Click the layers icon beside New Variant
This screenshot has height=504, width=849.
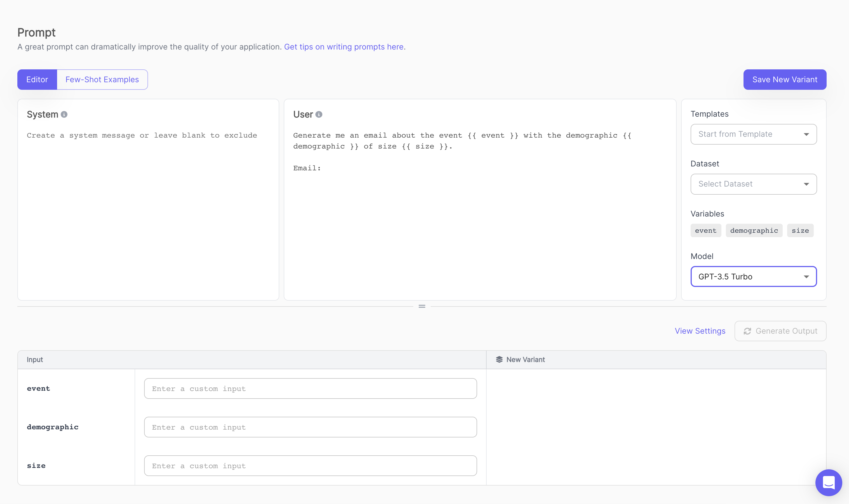pos(499,359)
